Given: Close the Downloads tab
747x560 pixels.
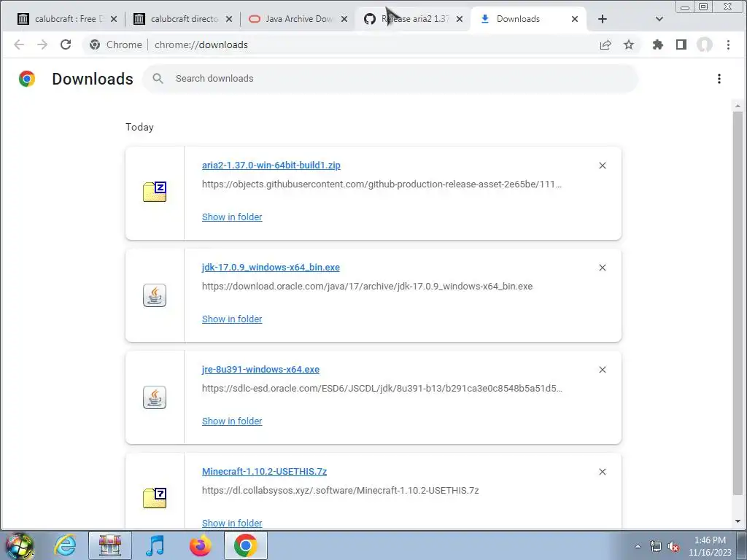Looking at the screenshot, I should [575, 19].
